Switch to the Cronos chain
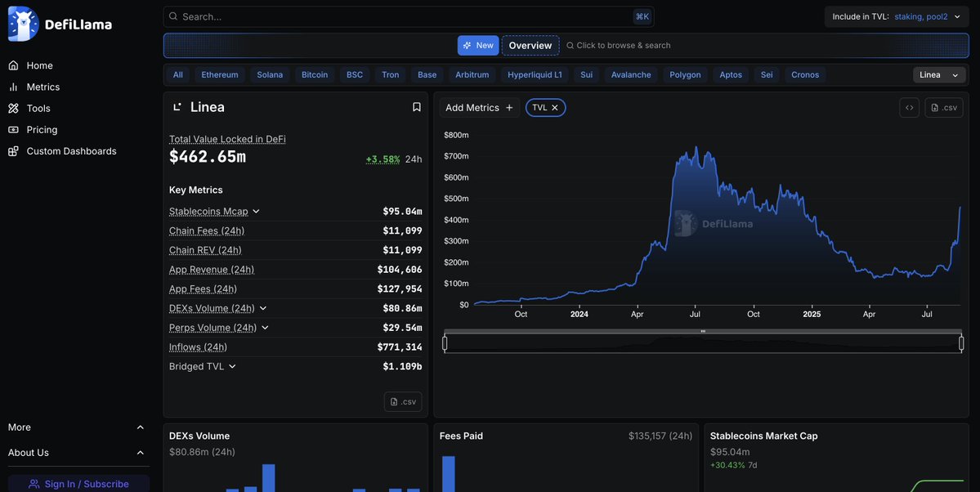 805,75
